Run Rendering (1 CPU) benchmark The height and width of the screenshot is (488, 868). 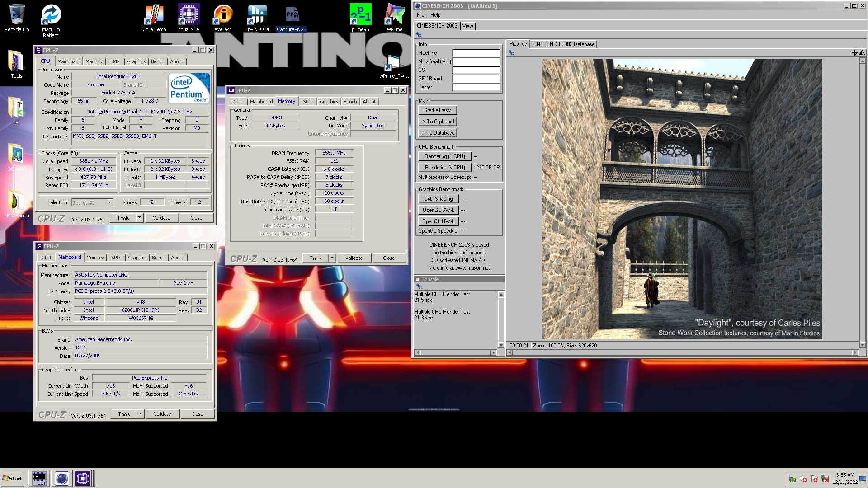[445, 156]
